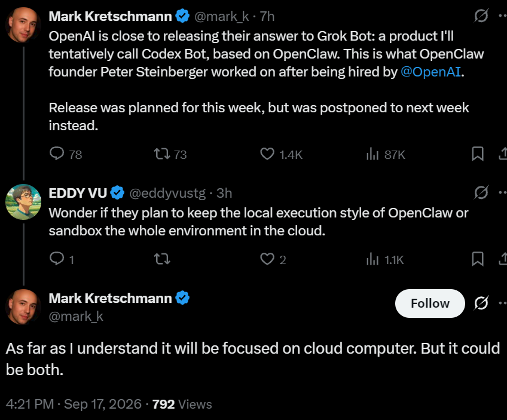Open Grok icon on EDDY VU's reply

[x=481, y=192]
